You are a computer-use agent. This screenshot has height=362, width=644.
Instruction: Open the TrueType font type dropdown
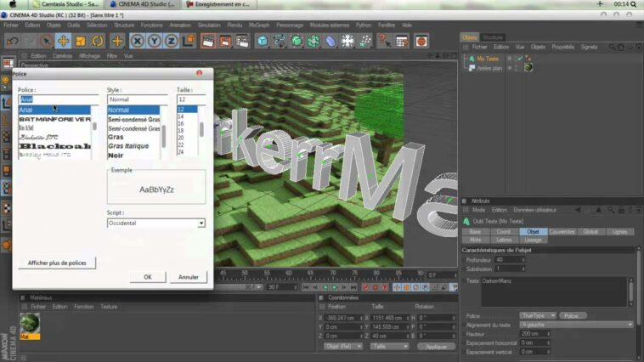click(x=538, y=315)
